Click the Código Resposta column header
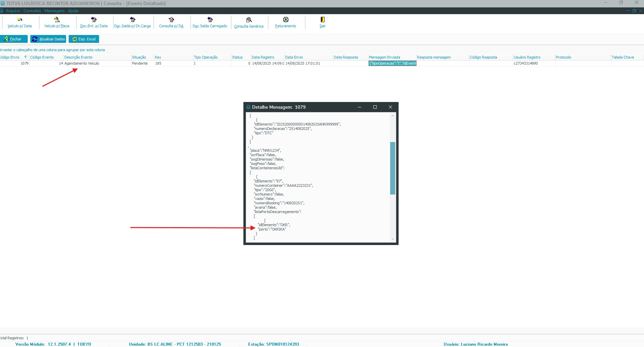644x347 pixels. pyautogui.click(x=491, y=57)
